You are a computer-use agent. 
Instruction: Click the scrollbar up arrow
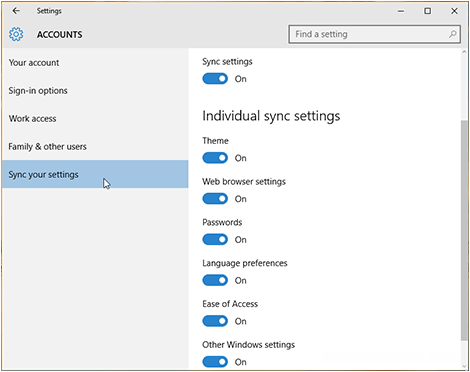[x=464, y=52]
